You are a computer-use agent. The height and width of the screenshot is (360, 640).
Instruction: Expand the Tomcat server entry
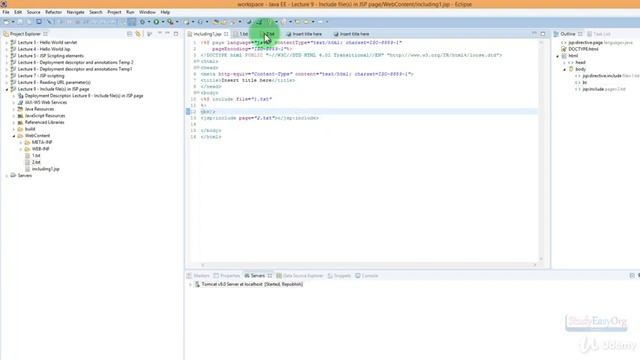pyautogui.click(x=190, y=284)
